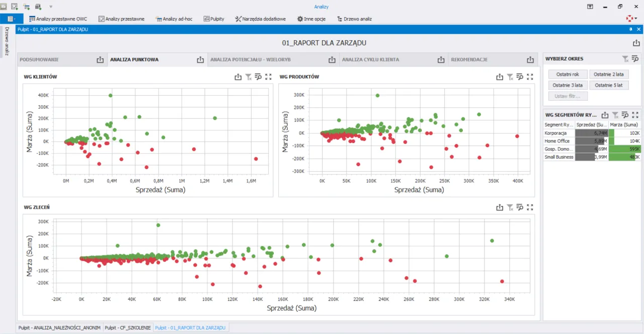Toggle the Ostatnie 2 lata period filter

click(609, 75)
